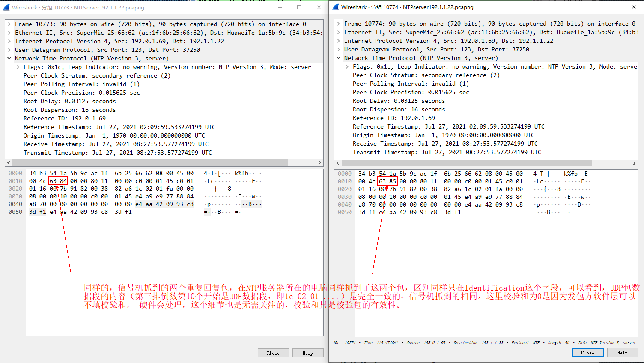Image resolution: width=644 pixels, height=363 pixels.
Task: Click right scroll arrow in left detail pane
Action: [x=319, y=163]
